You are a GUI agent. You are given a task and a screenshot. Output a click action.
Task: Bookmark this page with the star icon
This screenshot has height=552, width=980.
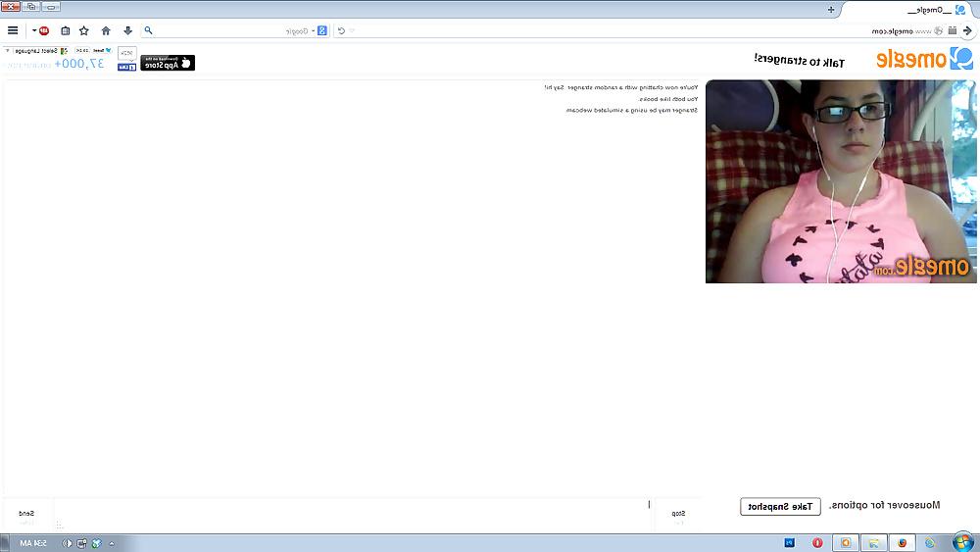click(x=83, y=30)
